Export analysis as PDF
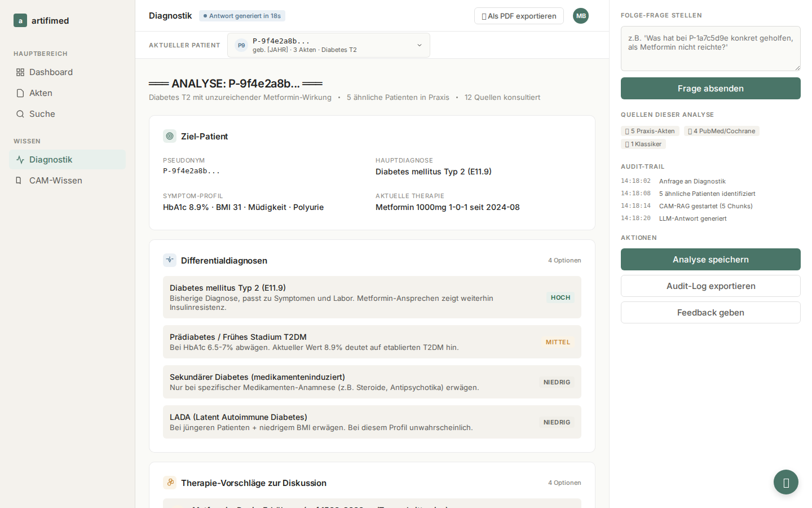The height and width of the screenshot is (508, 812). point(519,16)
